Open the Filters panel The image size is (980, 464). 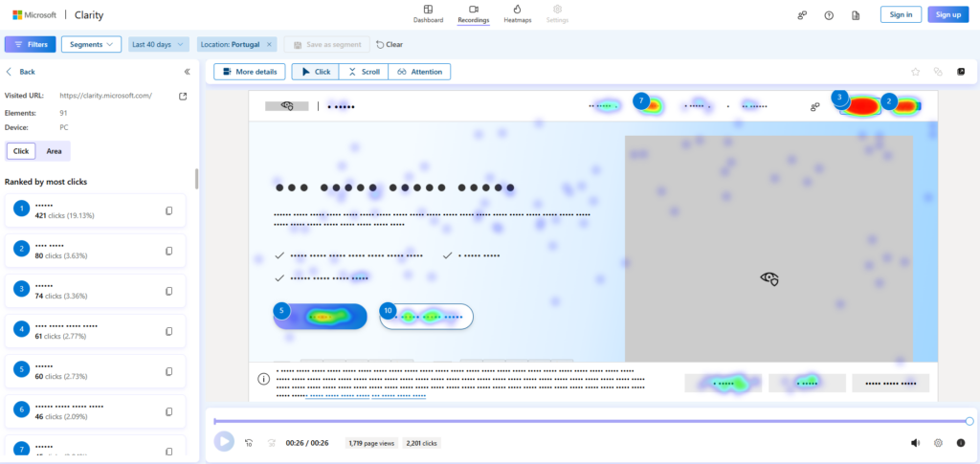[x=30, y=44]
